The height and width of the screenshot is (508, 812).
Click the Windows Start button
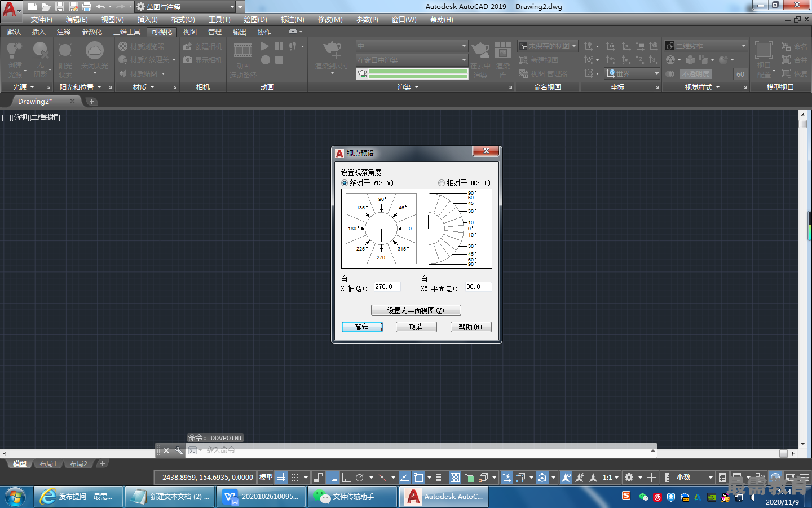[15, 497]
